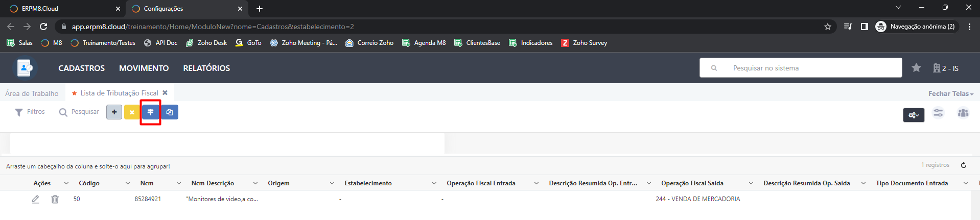Expand the Fechar Telas dropdown

coord(950,93)
